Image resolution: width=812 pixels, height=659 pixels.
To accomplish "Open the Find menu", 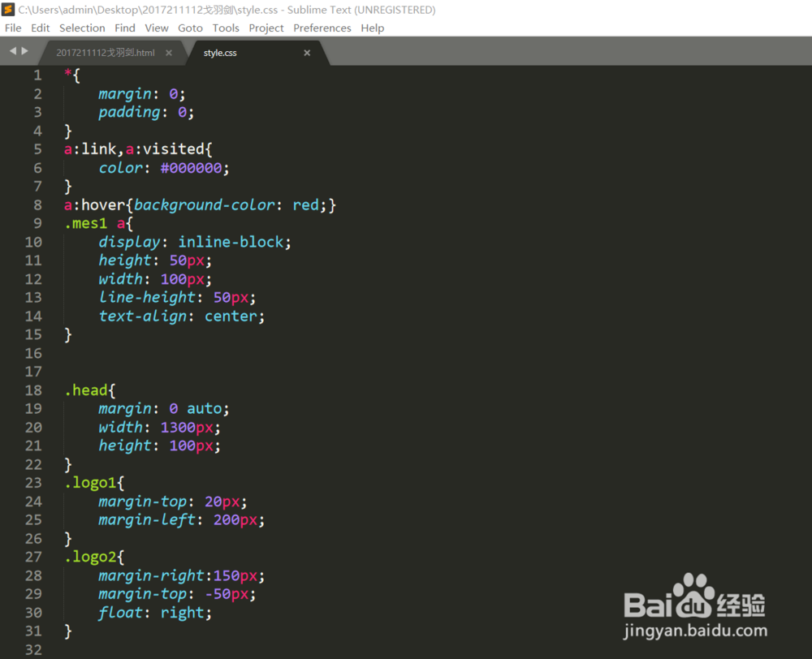I will click(125, 28).
